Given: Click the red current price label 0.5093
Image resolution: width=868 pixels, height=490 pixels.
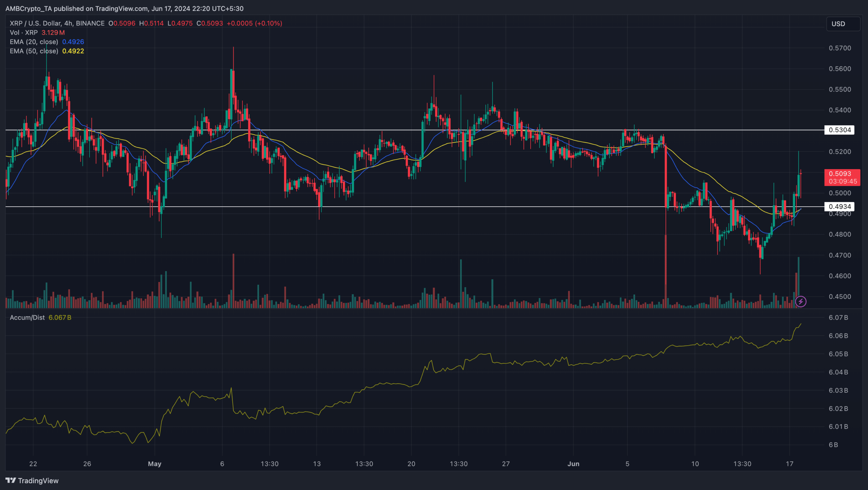Looking at the screenshot, I should pos(842,177).
